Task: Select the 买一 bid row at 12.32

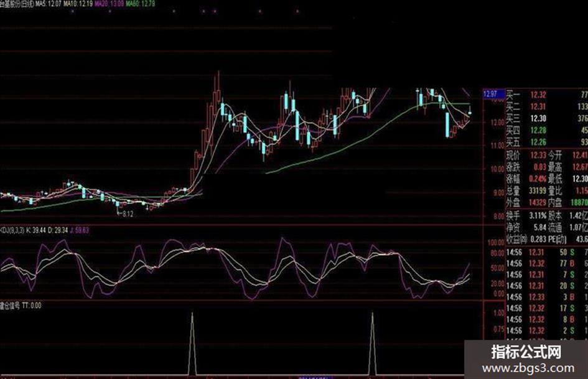Action: 547,95
